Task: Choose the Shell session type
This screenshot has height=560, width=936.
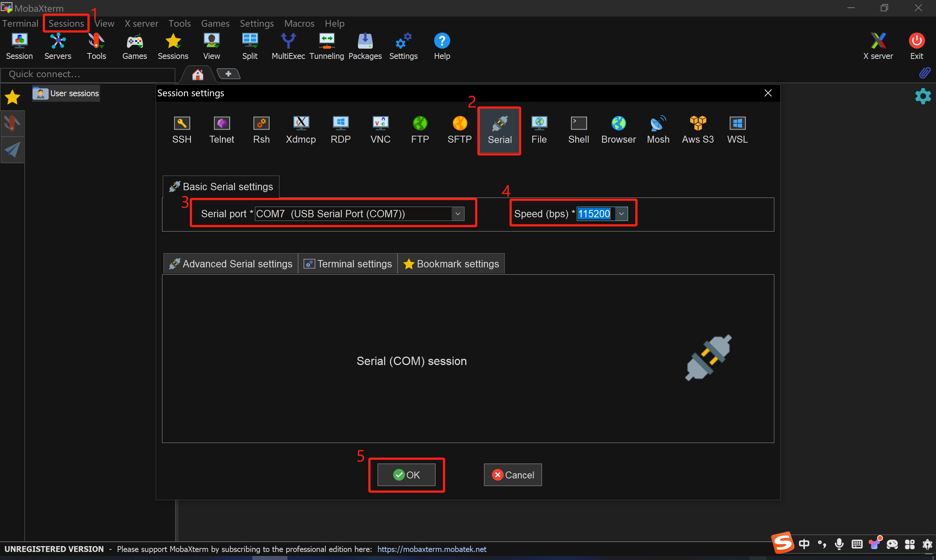Action: [x=579, y=130]
